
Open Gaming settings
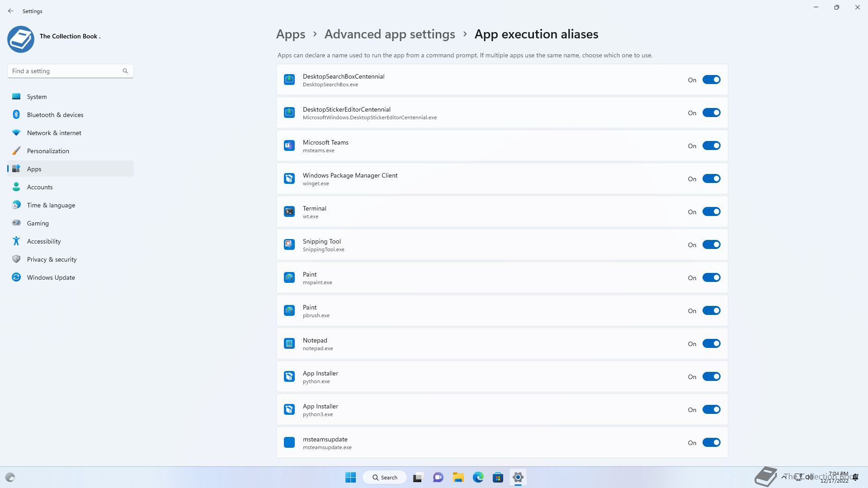click(71, 223)
